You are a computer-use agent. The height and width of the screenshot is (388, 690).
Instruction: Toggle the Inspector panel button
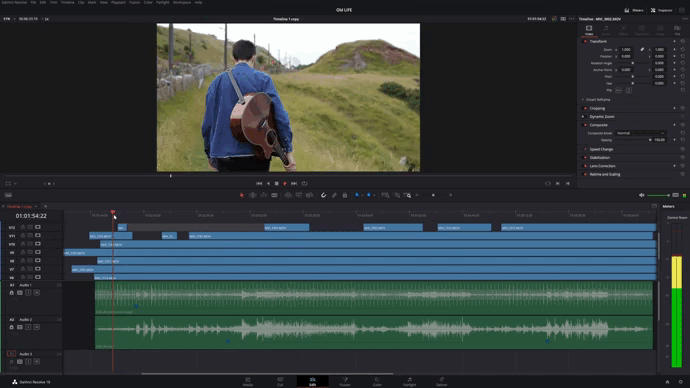pyautogui.click(x=661, y=10)
